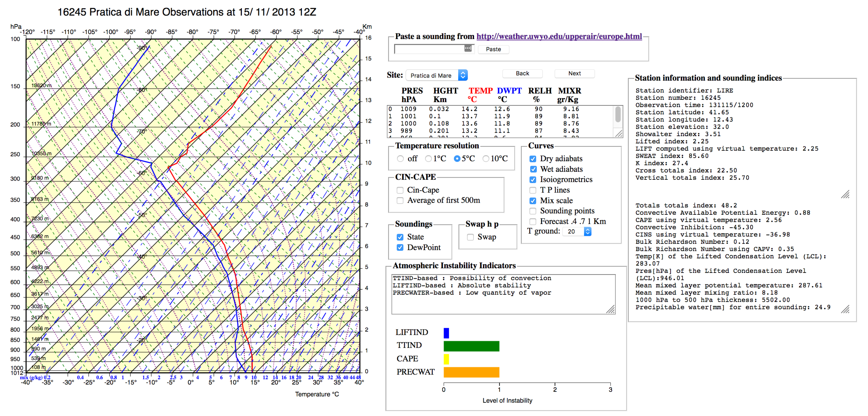Screen dimensions: 868x416
Task: Select 1°C temperature resolution
Action: click(428, 159)
